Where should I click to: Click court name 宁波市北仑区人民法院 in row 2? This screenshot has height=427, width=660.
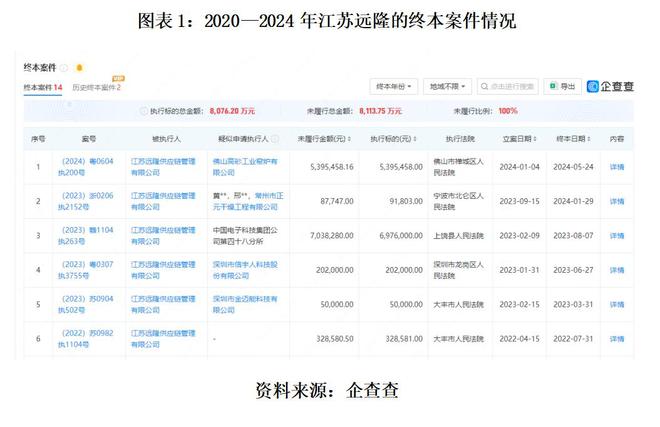click(x=459, y=201)
